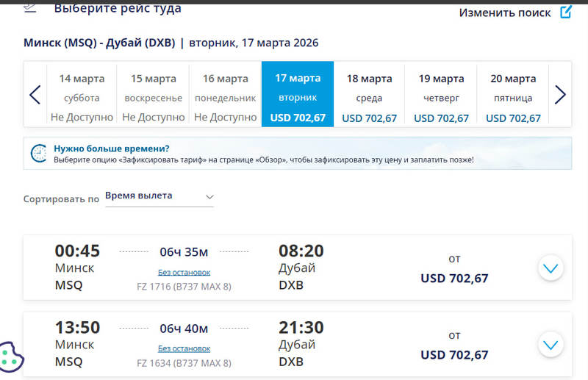Expand the 00:45 flight details chevron
Viewport: 588px width, 380px height.
(x=551, y=268)
